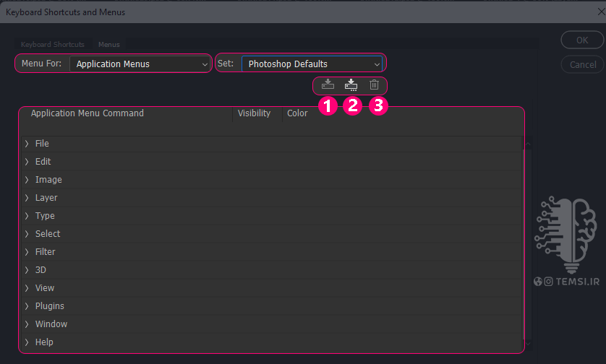Switch to the Menus tab
Screen dimensions: 606x364
point(109,44)
